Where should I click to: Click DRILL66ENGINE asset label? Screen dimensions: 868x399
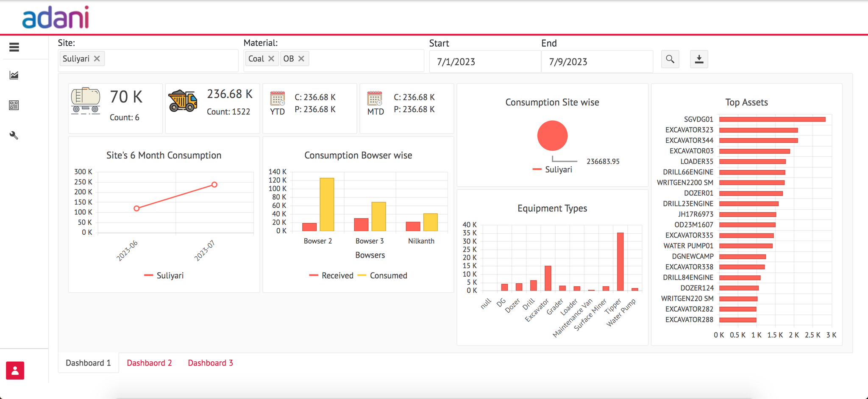[688, 172]
